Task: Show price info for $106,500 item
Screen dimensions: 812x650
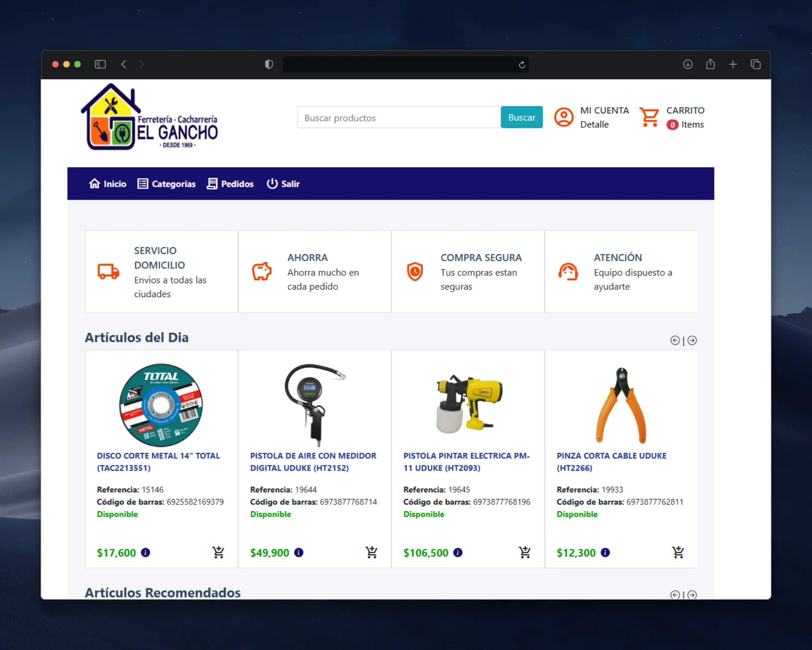Action: (458, 553)
